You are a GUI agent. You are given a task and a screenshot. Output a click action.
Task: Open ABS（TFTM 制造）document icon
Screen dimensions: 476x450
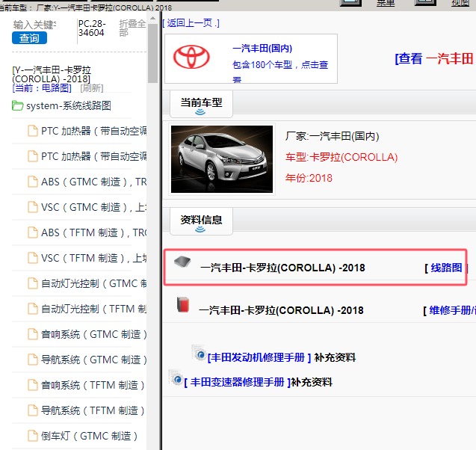click(x=33, y=232)
